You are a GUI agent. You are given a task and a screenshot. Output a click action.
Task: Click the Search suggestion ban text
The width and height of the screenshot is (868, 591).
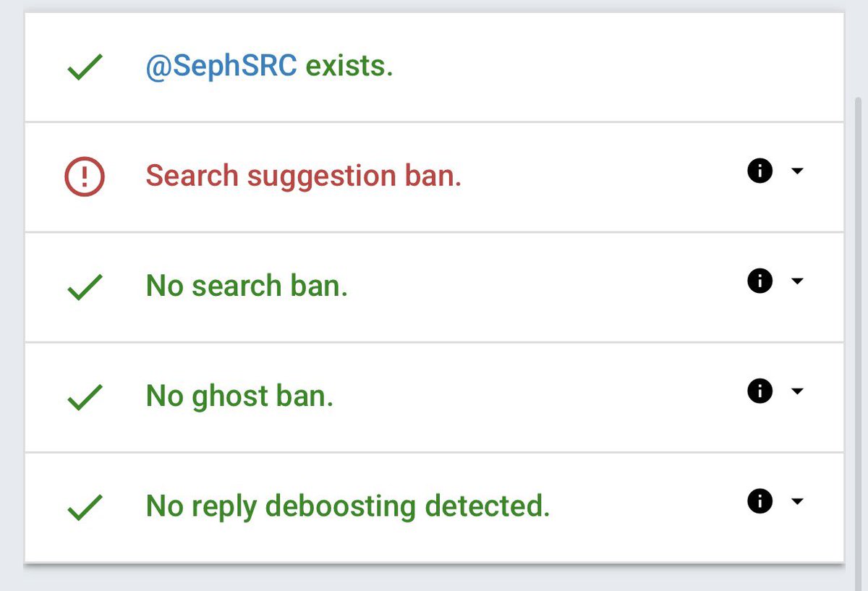304,176
